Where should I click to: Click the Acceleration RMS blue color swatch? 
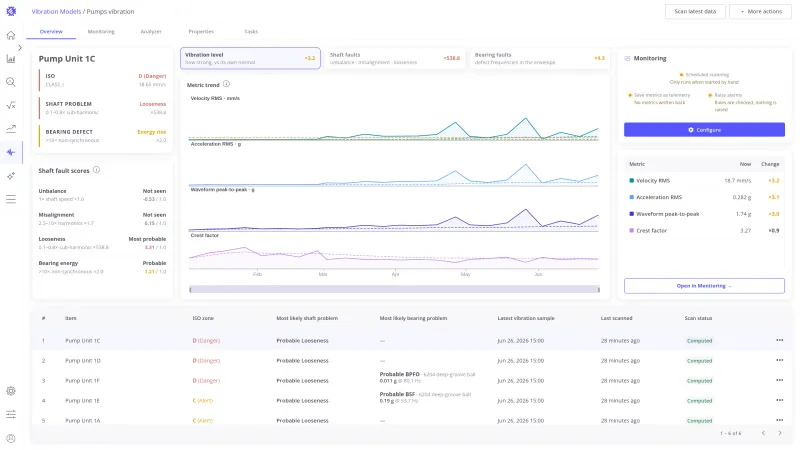click(632, 197)
